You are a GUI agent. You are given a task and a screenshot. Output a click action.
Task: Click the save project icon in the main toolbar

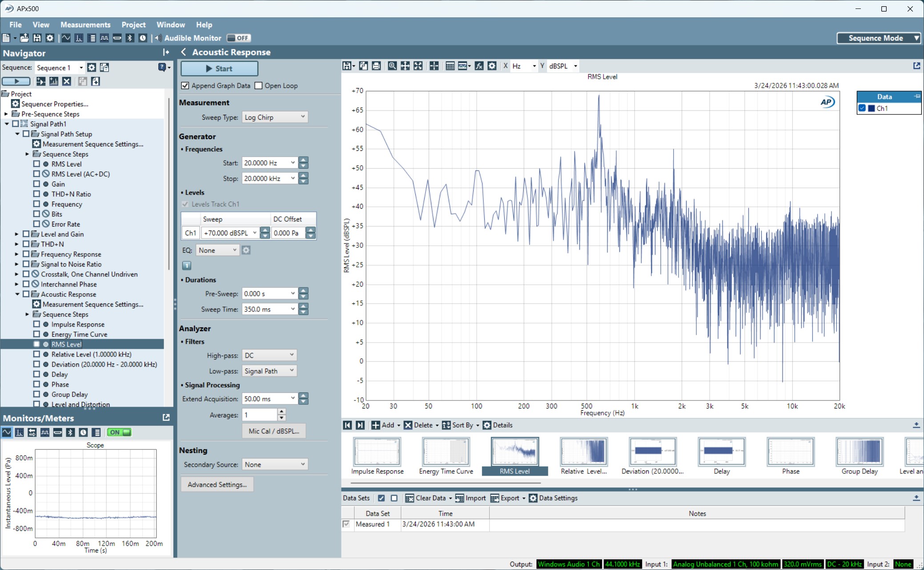pos(37,38)
